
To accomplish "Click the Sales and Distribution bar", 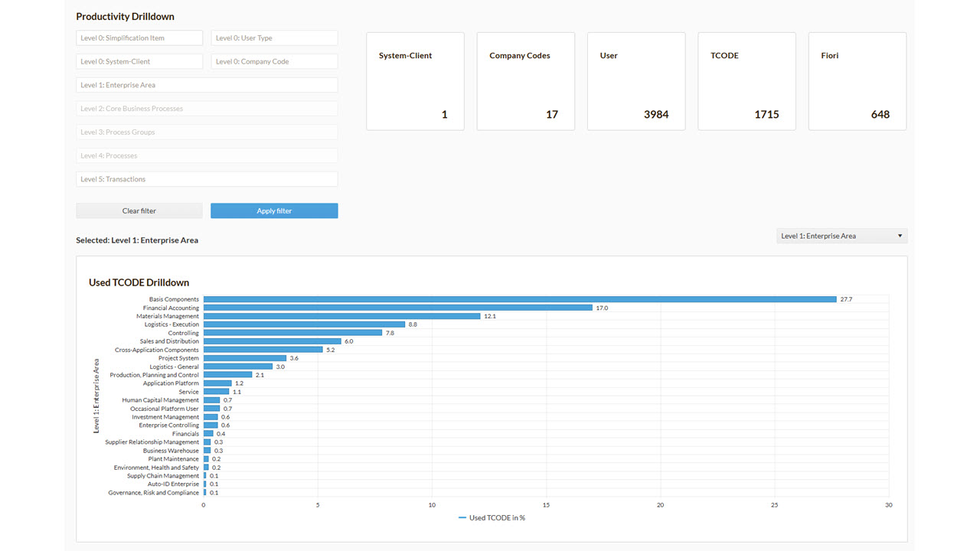I will pyautogui.click(x=273, y=341).
